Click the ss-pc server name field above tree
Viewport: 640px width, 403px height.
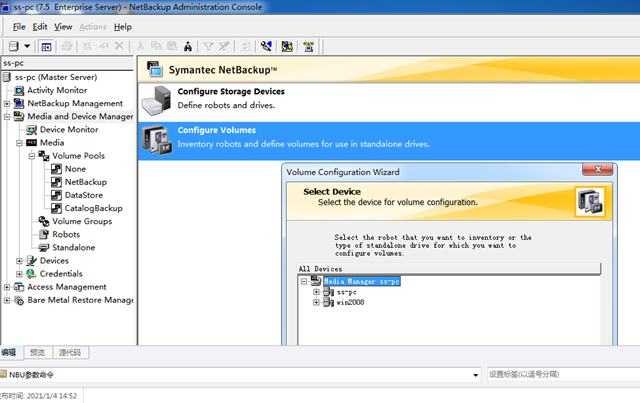67,63
